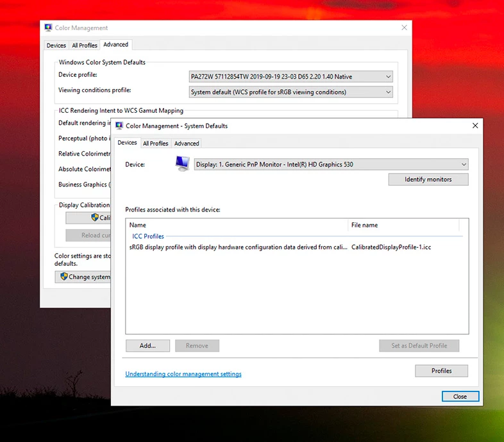Close the back Color Management window
This screenshot has width=504, height=442.
pos(404,28)
